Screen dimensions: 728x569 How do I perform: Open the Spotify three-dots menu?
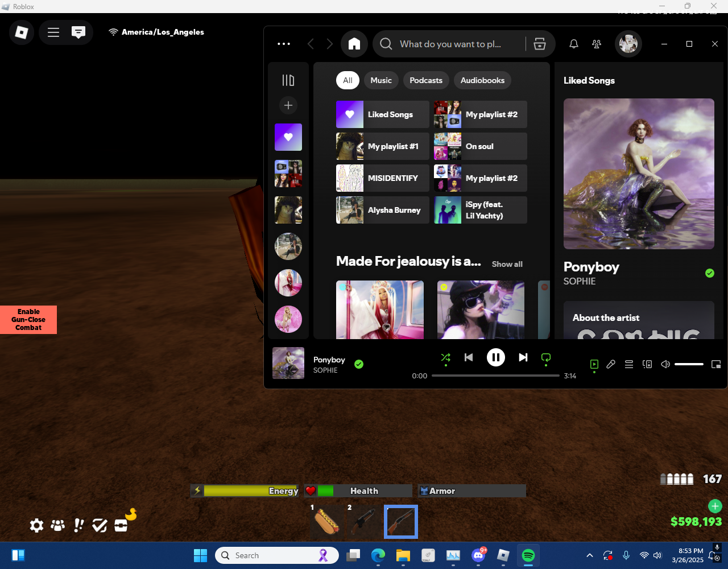coord(284,44)
